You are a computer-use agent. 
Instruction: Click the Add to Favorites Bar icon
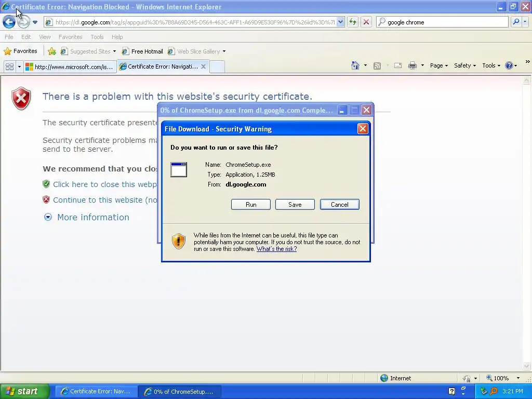pos(51,51)
